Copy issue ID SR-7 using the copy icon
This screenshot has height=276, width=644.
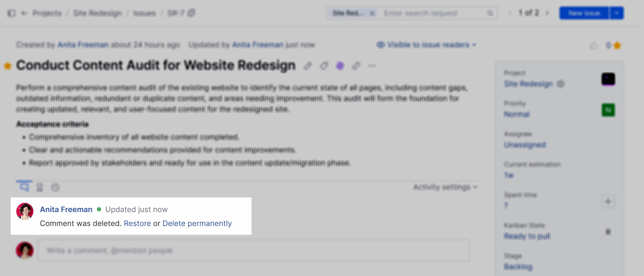coord(192,13)
